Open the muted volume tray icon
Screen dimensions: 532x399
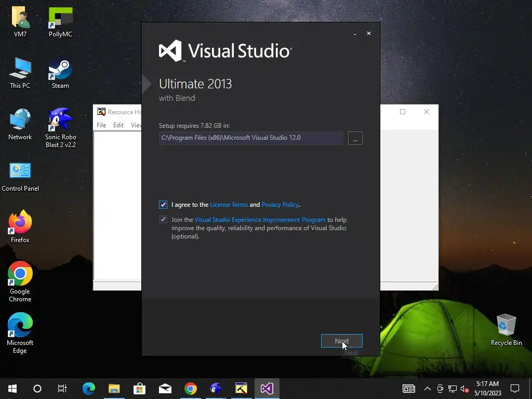[x=465, y=389]
